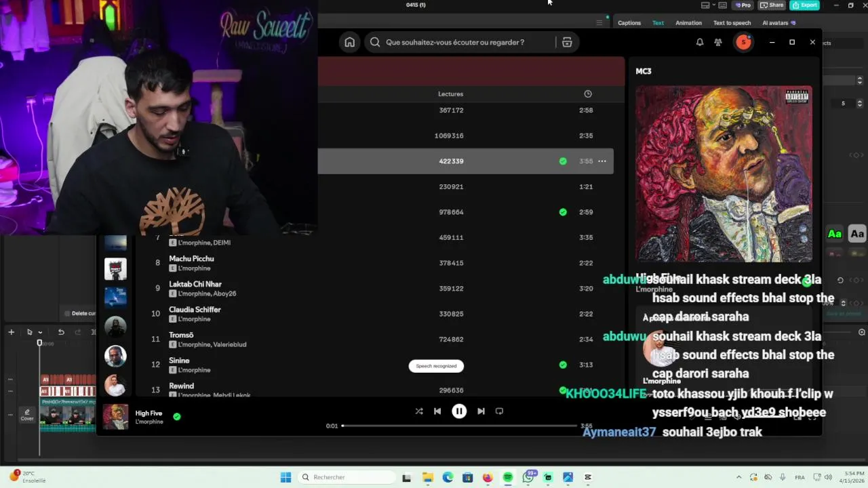Open Windows Start menu
Image resolution: width=868 pixels, height=488 pixels.
click(285, 477)
